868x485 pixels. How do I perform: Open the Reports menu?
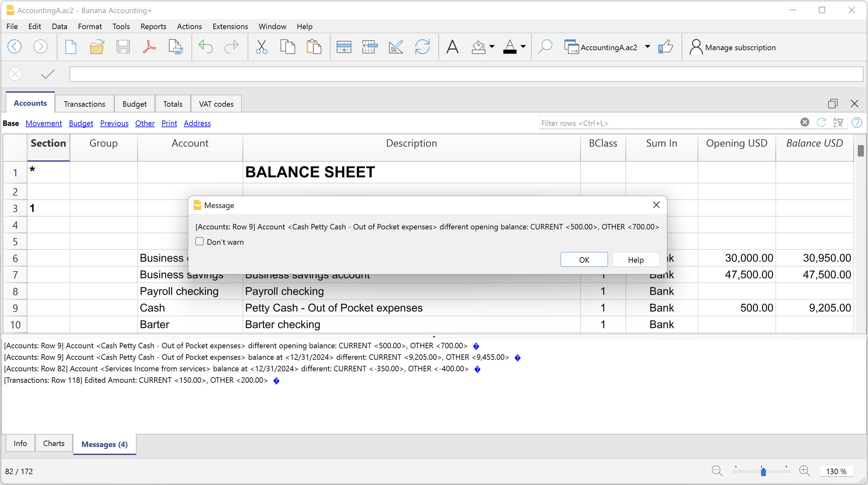[153, 26]
